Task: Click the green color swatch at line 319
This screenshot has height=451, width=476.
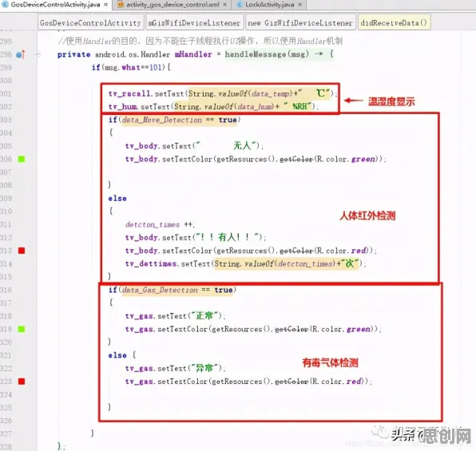Action: 22,330
